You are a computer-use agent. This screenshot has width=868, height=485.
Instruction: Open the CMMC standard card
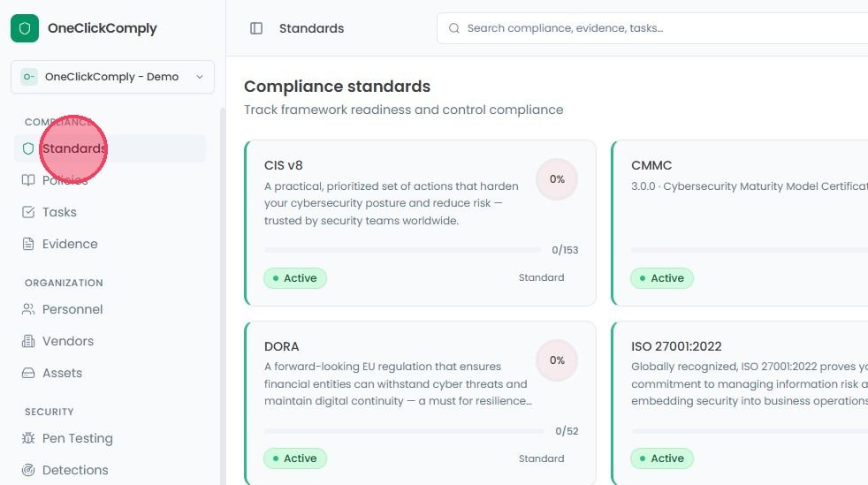(x=740, y=223)
